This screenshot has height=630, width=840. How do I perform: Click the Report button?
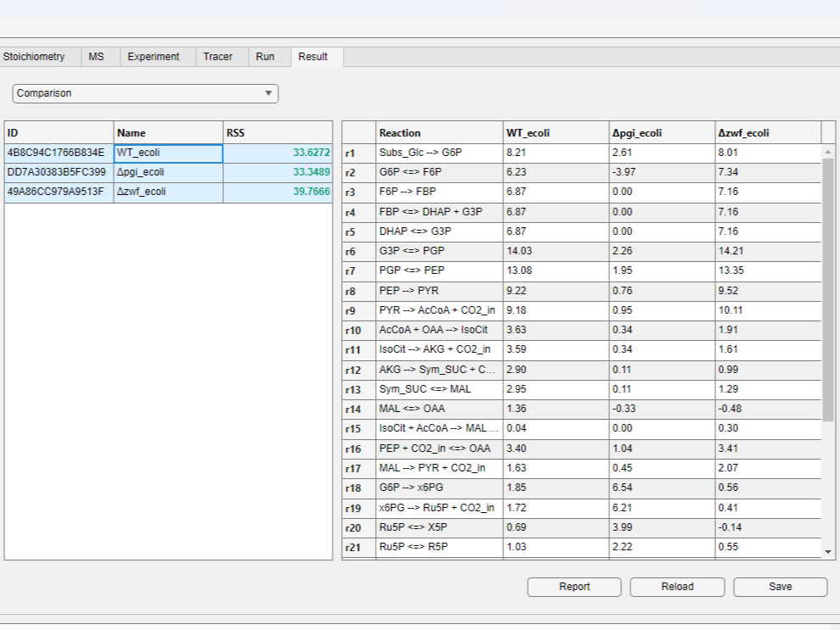tap(574, 586)
